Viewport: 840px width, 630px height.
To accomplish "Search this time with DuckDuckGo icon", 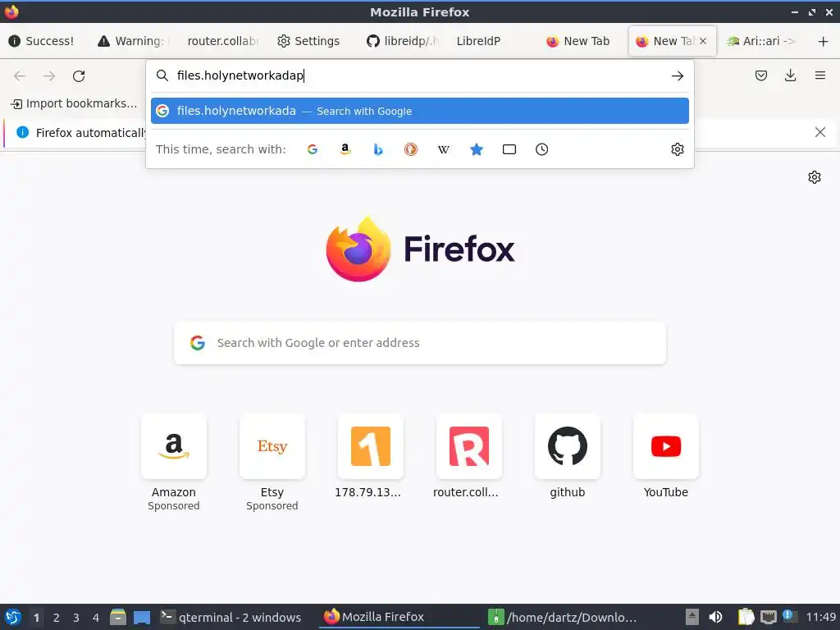I will click(411, 149).
